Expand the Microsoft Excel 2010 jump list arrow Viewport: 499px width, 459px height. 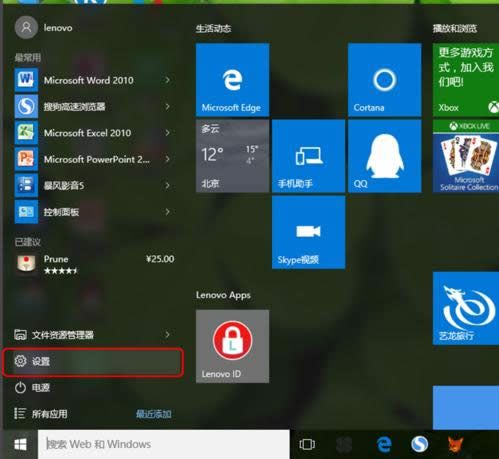pyautogui.click(x=167, y=133)
